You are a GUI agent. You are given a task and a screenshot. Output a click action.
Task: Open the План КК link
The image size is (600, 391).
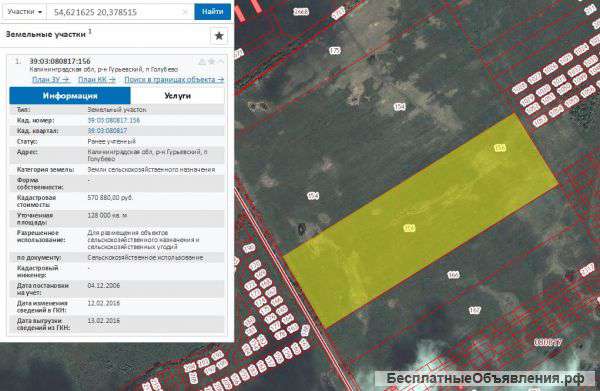[97, 80]
